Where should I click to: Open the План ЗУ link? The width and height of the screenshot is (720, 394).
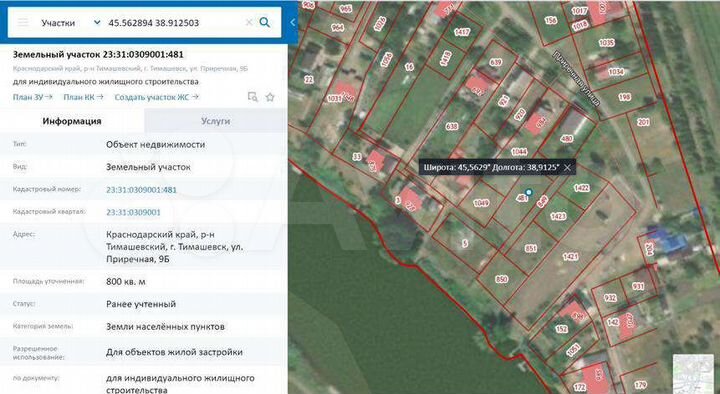pyautogui.click(x=33, y=97)
